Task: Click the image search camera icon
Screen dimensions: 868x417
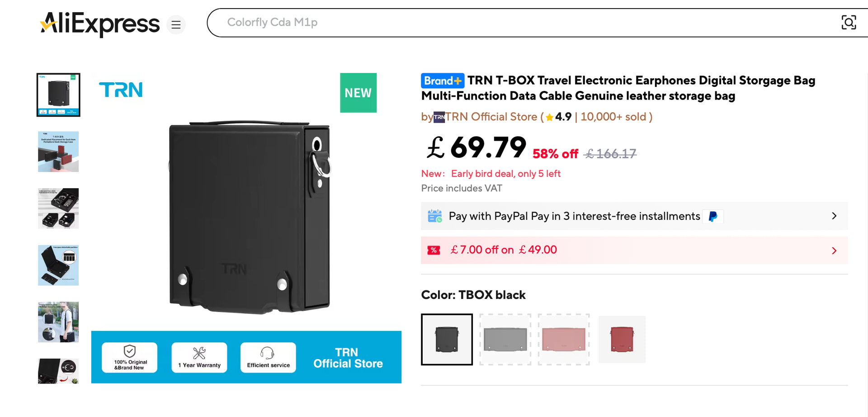Action: coord(848,23)
